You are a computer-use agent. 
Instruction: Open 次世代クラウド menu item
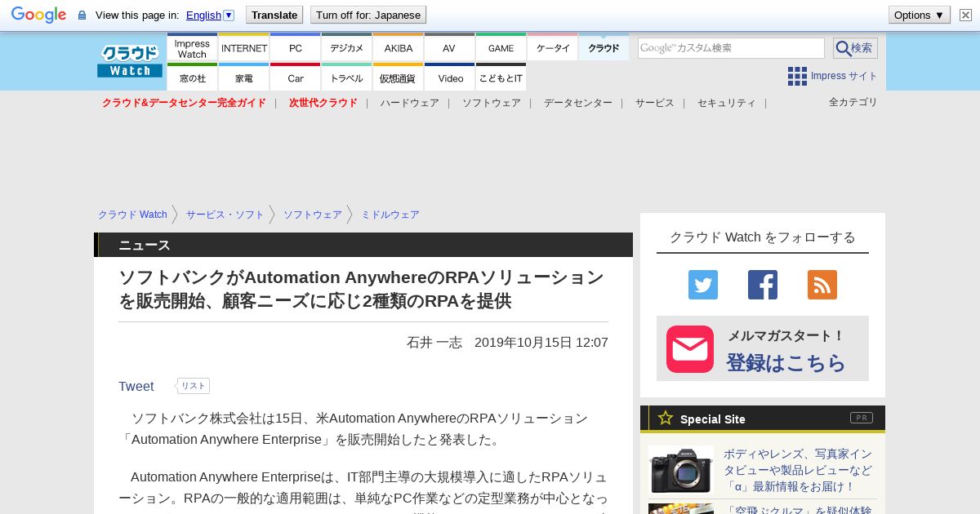(x=323, y=103)
